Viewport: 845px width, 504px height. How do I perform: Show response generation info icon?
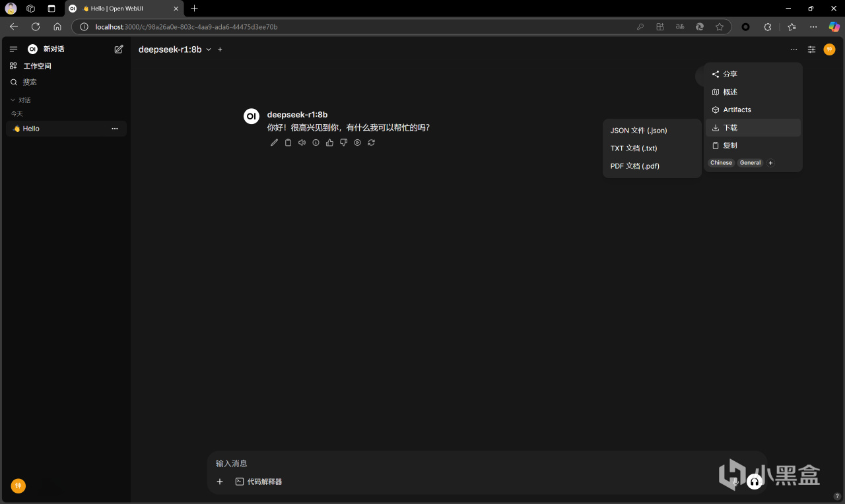(316, 142)
